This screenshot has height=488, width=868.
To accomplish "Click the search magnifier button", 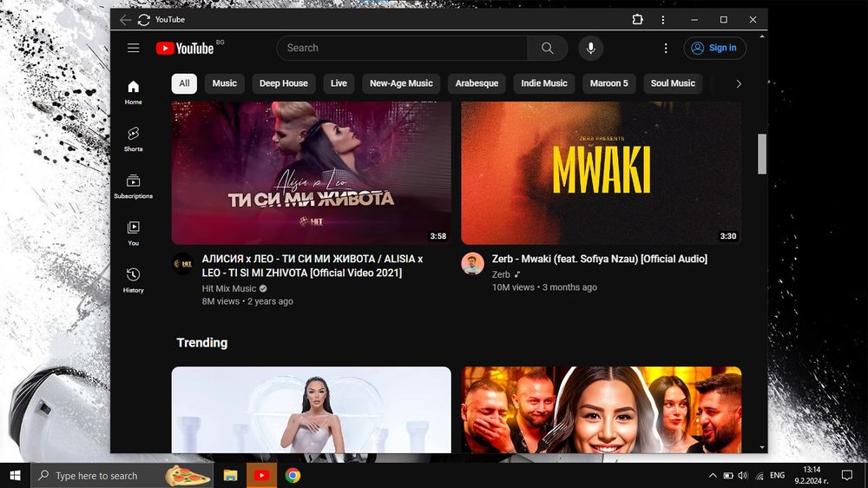I will point(548,48).
